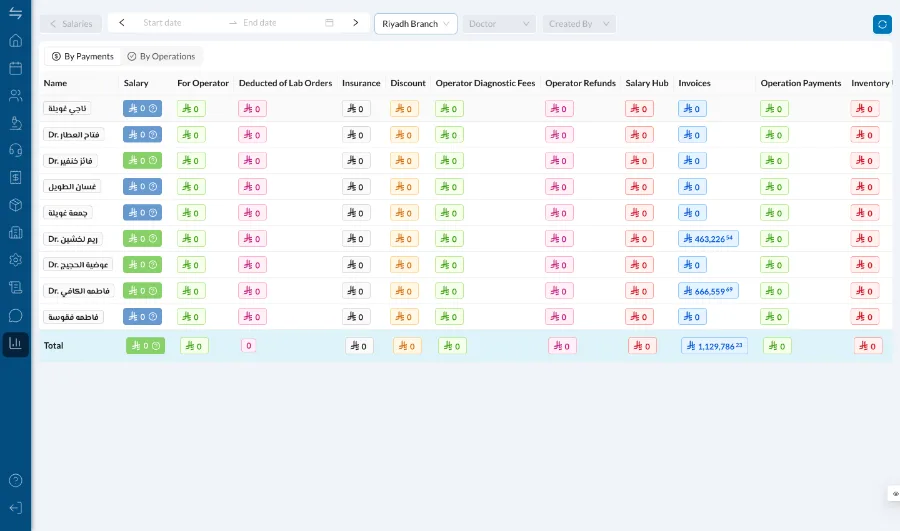Viewport: 900px width, 531px height.
Task: Click the Discount column header
Action: click(x=408, y=83)
